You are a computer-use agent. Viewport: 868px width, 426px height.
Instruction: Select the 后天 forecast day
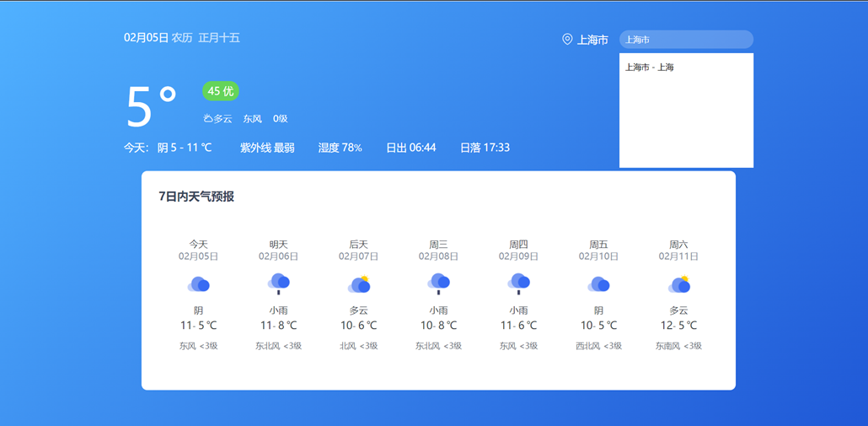(x=359, y=295)
